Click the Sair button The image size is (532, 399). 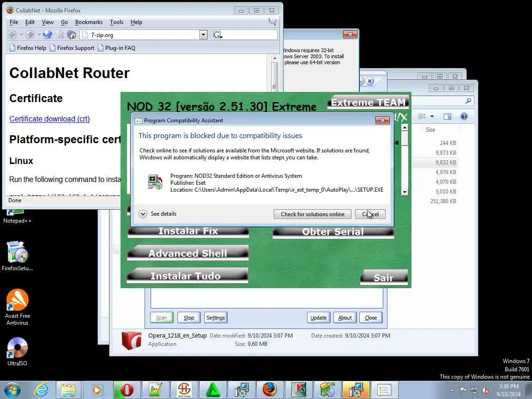tap(384, 278)
